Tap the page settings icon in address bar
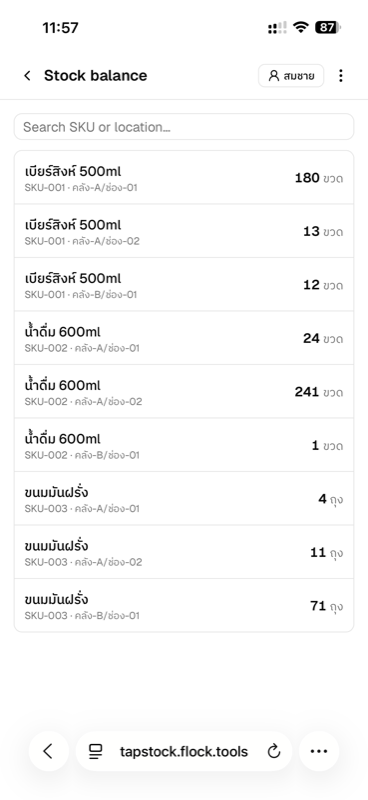The width and height of the screenshot is (368, 800). point(95,751)
